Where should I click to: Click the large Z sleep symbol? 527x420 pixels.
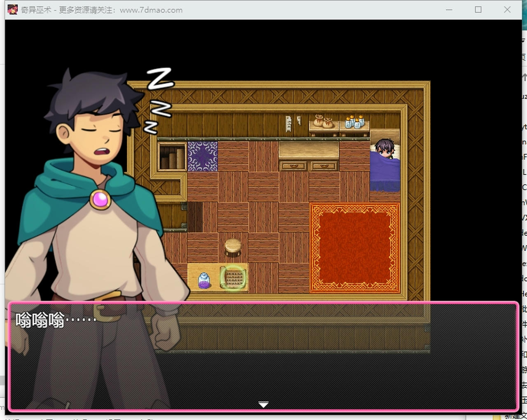[x=160, y=79]
